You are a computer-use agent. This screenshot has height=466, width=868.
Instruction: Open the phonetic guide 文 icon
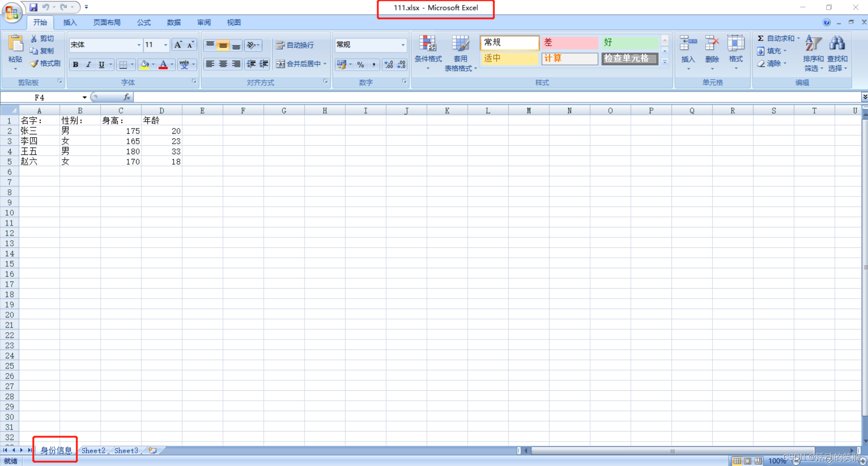click(x=184, y=64)
